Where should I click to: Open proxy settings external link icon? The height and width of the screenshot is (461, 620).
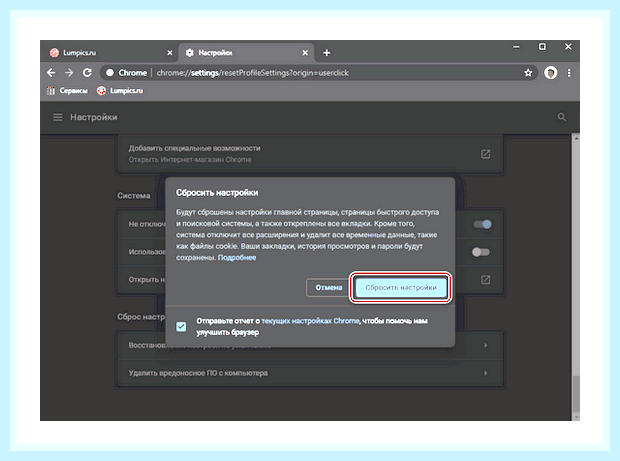tap(485, 280)
